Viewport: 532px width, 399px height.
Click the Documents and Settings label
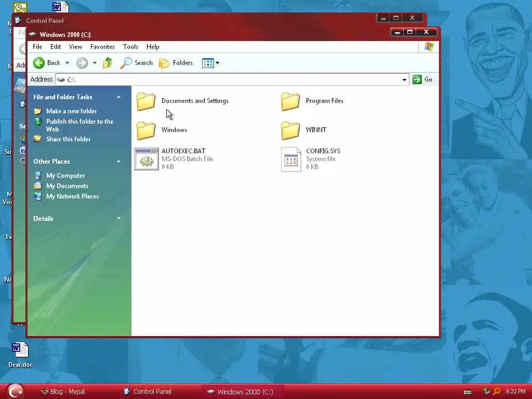(195, 101)
